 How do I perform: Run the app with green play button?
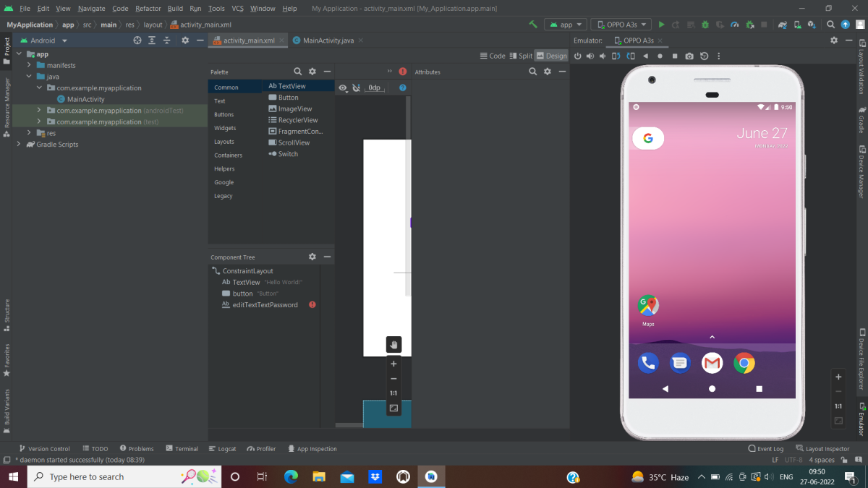point(661,25)
